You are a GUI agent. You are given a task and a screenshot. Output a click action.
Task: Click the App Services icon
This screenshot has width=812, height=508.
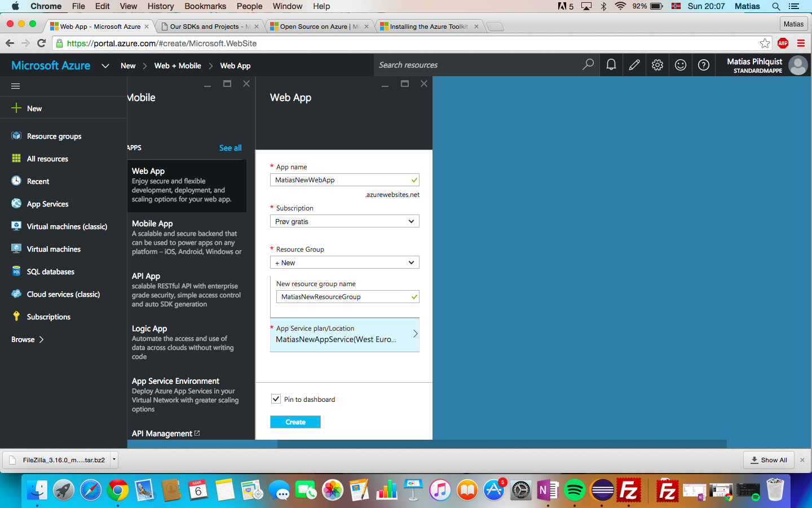pos(16,203)
